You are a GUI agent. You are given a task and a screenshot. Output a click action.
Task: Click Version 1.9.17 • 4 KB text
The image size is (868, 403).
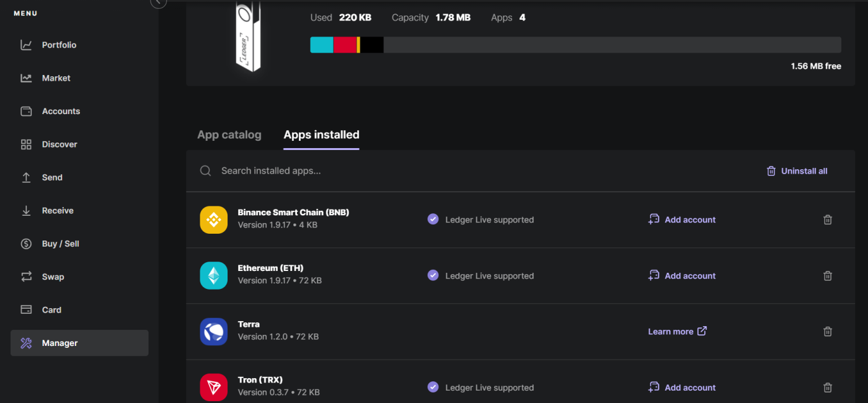(x=278, y=225)
